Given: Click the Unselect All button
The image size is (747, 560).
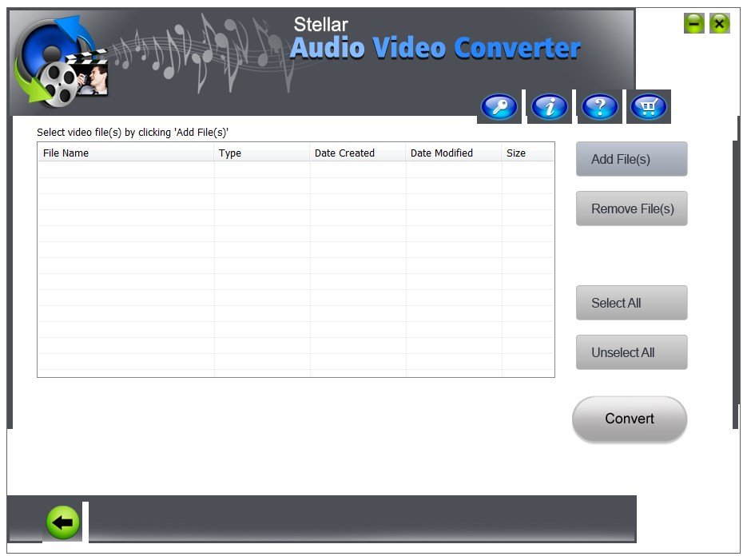Looking at the screenshot, I should (x=632, y=352).
